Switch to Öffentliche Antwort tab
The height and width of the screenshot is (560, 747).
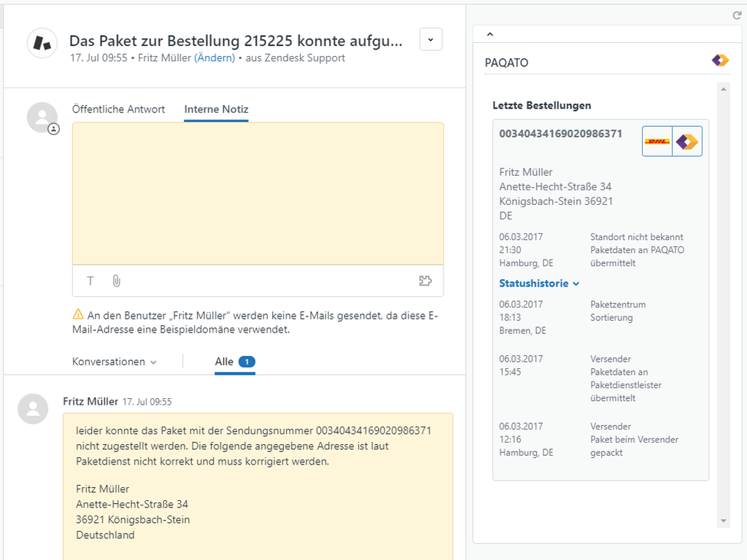pyautogui.click(x=118, y=109)
